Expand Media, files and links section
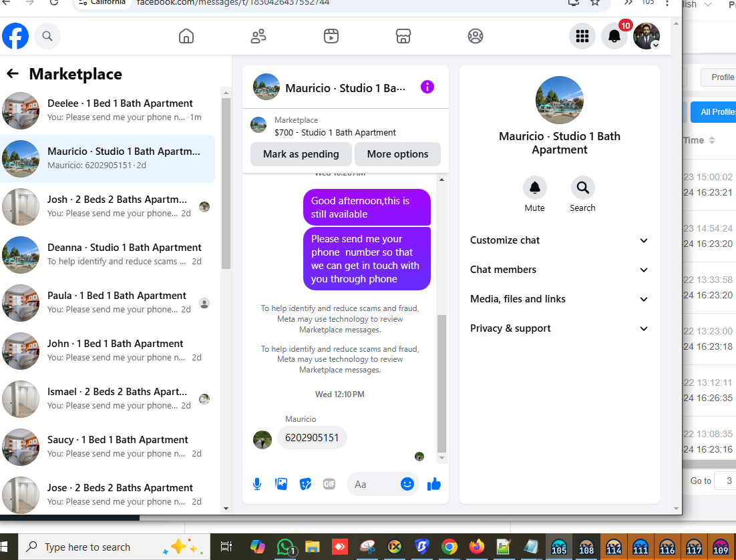This screenshot has width=736, height=560. click(559, 299)
